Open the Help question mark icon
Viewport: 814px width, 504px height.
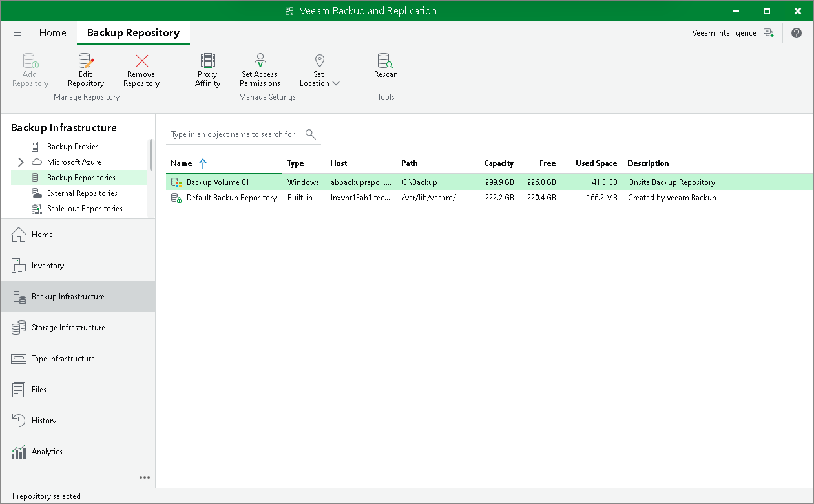click(797, 33)
